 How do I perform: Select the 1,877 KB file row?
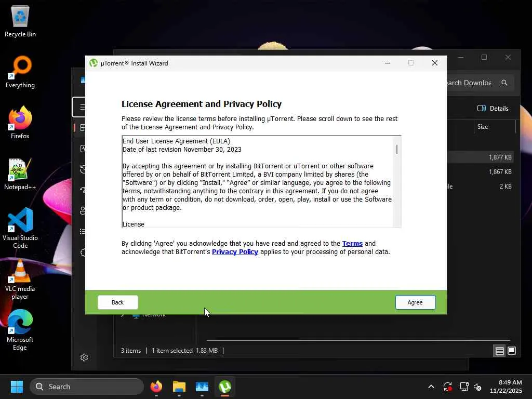481,157
